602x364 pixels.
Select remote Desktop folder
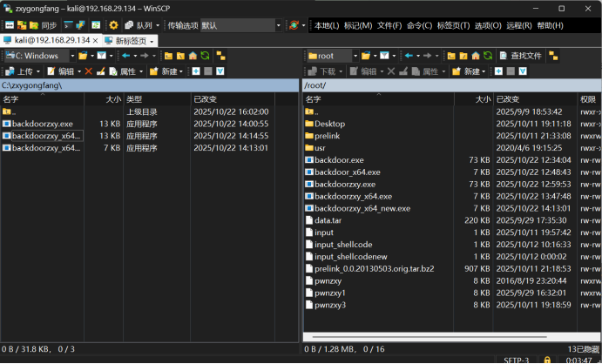coord(325,124)
